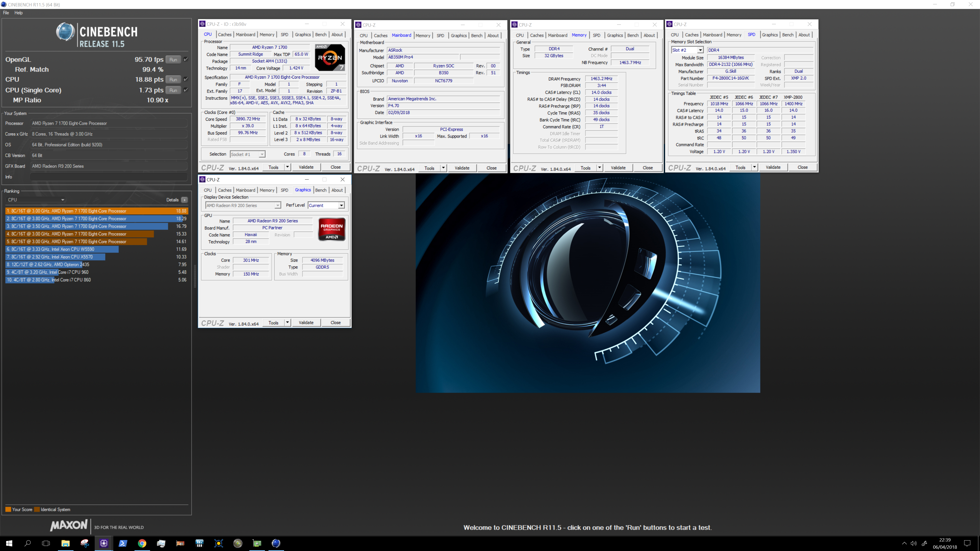Click the Show Desktop strip on the taskbar
This screenshot has width=980, height=551.
(978, 543)
